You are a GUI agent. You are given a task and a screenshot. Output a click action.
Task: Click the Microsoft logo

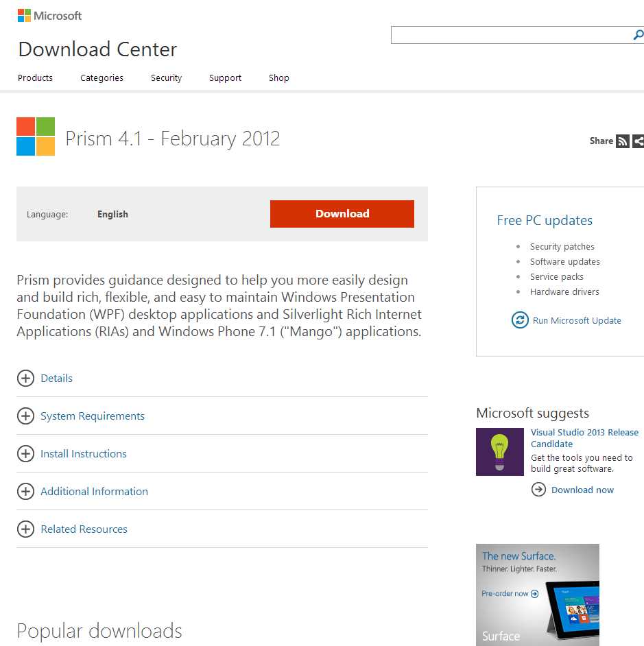pyautogui.click(x=49, y=14)
